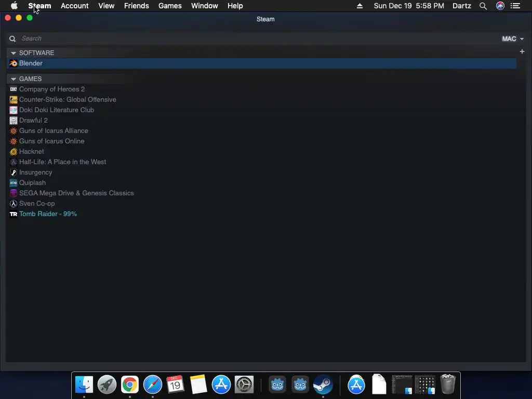The image size is (532, 399).
Task: Open Siri from the menu bar
Action: (500, 6)
